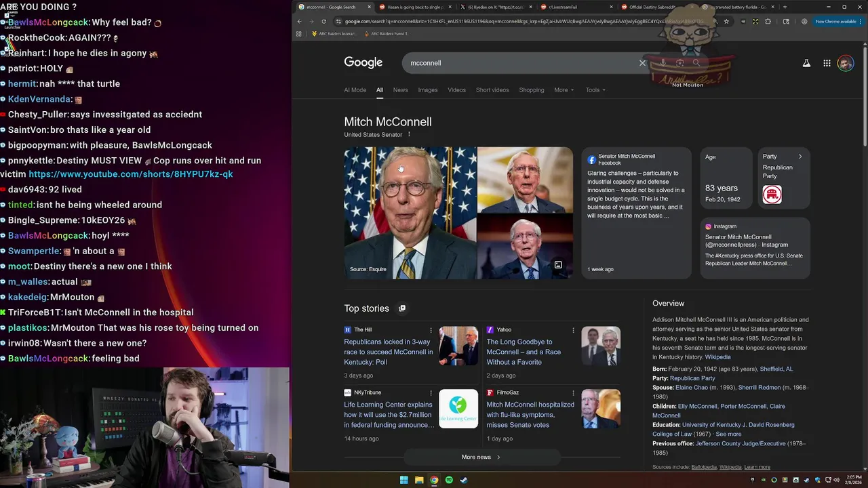Switch to AI Mode tab
The width and height of the screenshot is (868, 488).
click(355, 90)
